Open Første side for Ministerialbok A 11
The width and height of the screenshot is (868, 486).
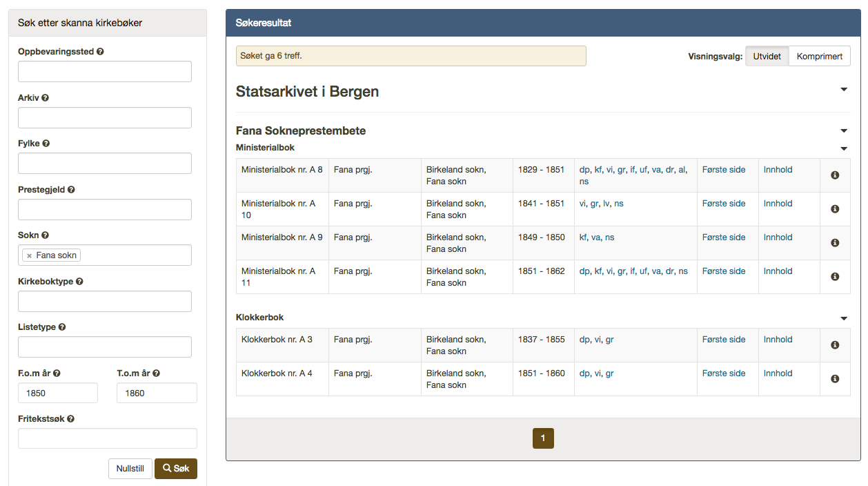click(x=724, y=271)
